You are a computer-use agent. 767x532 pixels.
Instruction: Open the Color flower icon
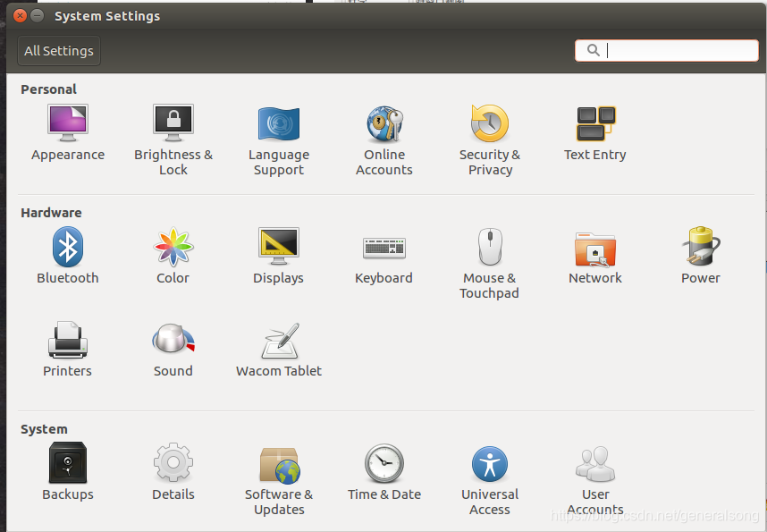point(173,246)
